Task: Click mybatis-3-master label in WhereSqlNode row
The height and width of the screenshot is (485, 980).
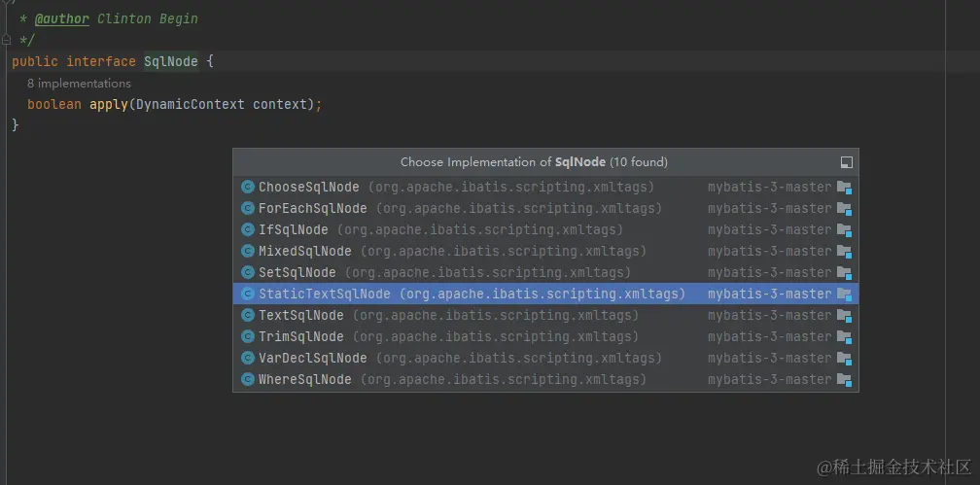Action: 770,379
